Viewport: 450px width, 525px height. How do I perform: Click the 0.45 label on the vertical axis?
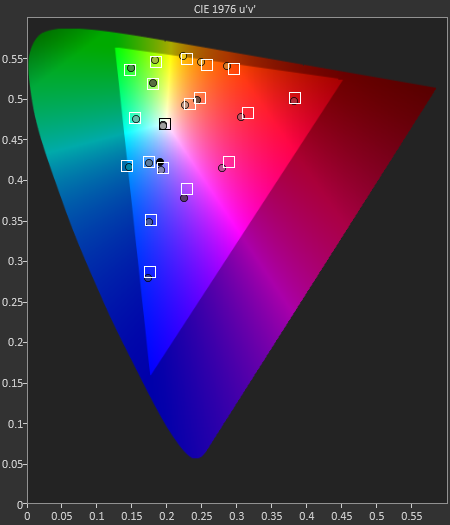coord(12,140)
